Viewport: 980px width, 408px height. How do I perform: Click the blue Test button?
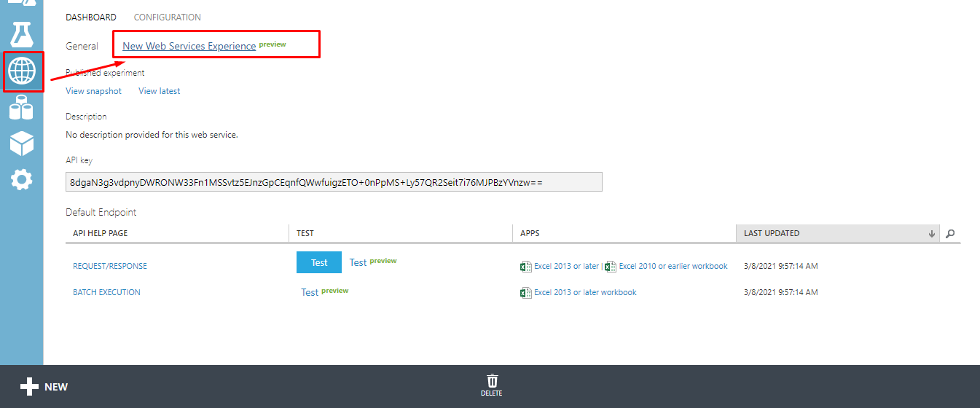[x=319, y=263]
